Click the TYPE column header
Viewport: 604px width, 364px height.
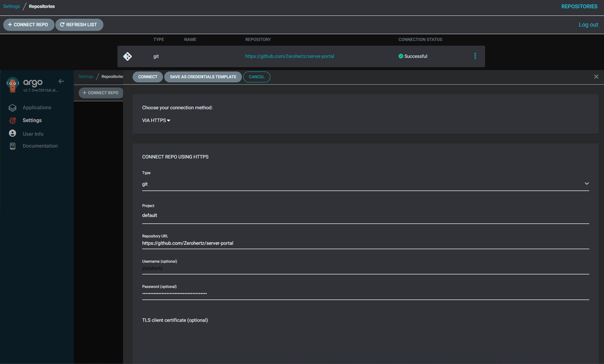[159, 40]
